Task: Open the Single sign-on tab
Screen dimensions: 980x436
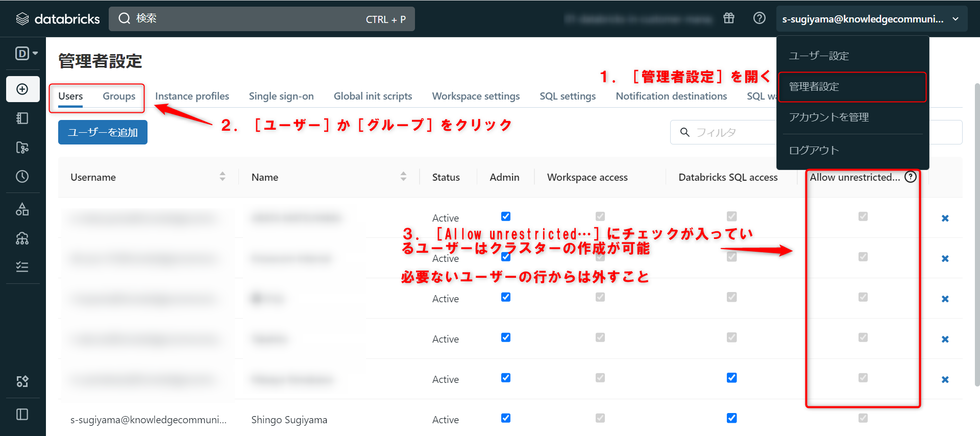Action: 281,96
